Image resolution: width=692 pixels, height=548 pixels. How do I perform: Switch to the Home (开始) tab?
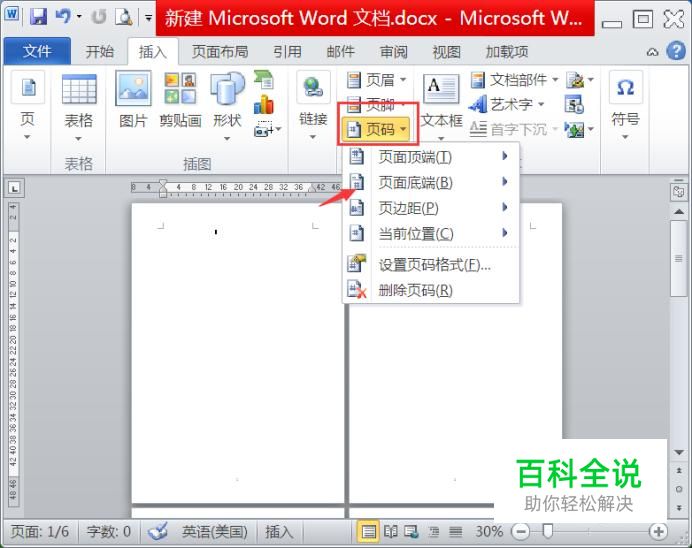coord(100,52)
